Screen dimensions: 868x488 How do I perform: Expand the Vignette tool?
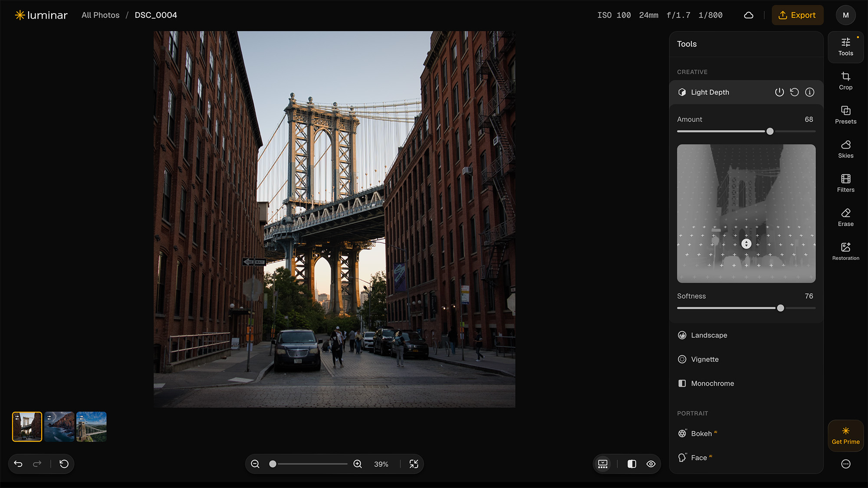pyautogui.click(x=746, y=359)
